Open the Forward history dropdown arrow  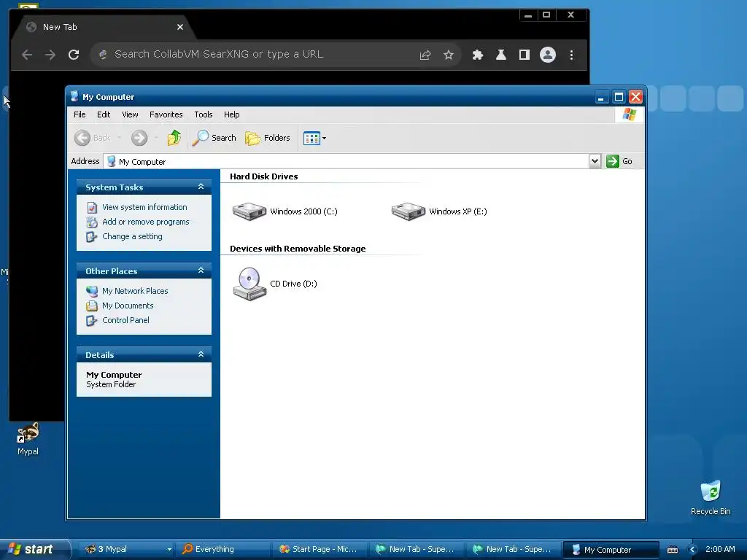coord(156,138)
